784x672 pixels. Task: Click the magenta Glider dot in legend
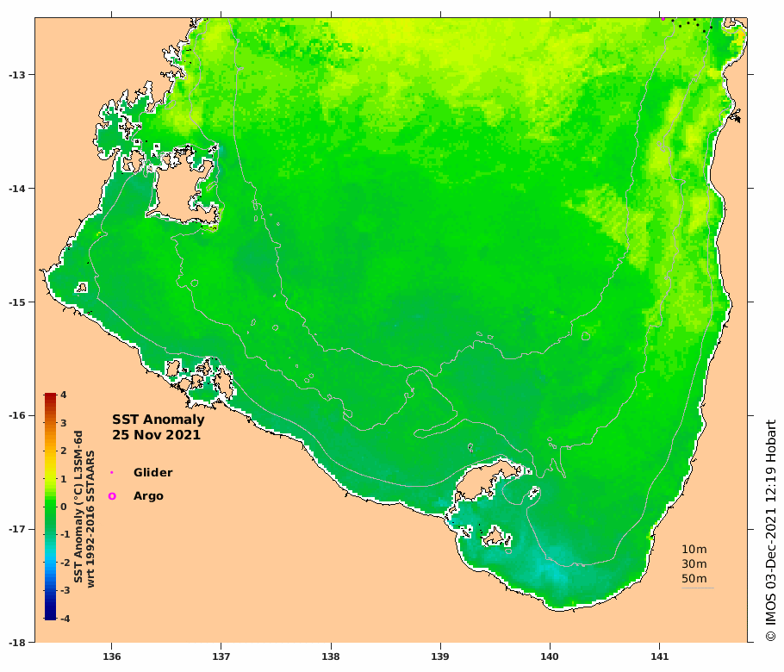[x=111, y=472]
